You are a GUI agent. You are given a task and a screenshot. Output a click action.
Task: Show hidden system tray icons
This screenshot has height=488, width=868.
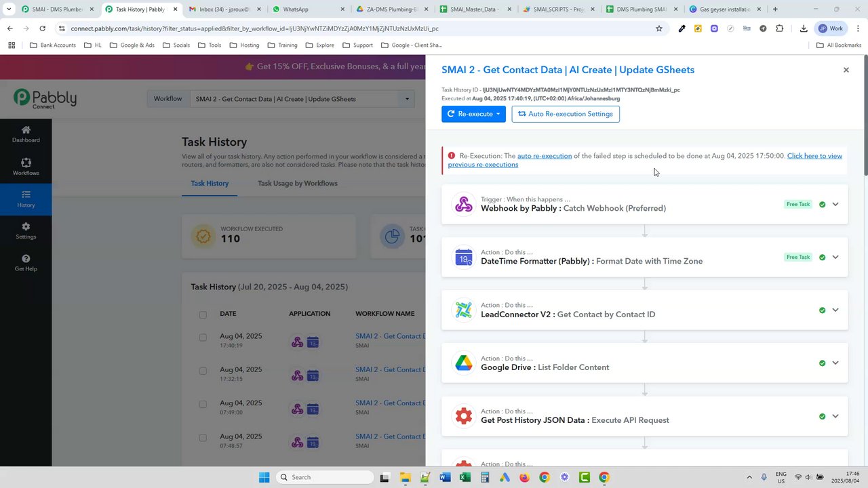[749, 477]
